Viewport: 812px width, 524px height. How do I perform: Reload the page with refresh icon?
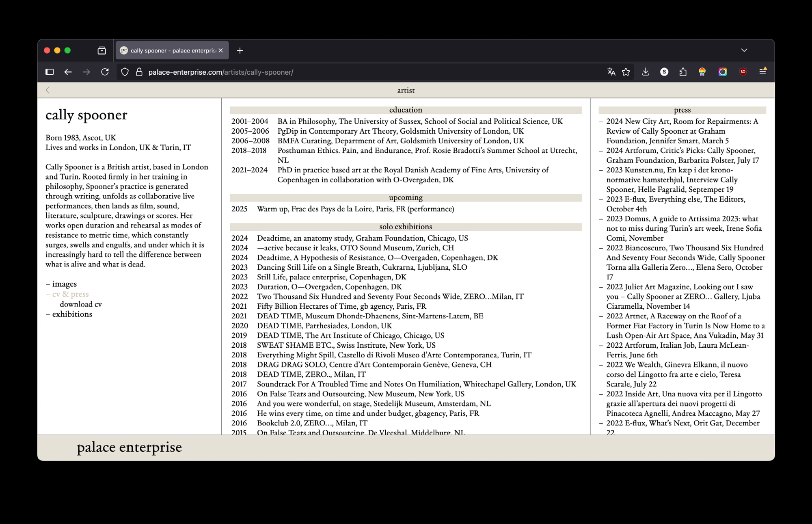pos(105,72)
